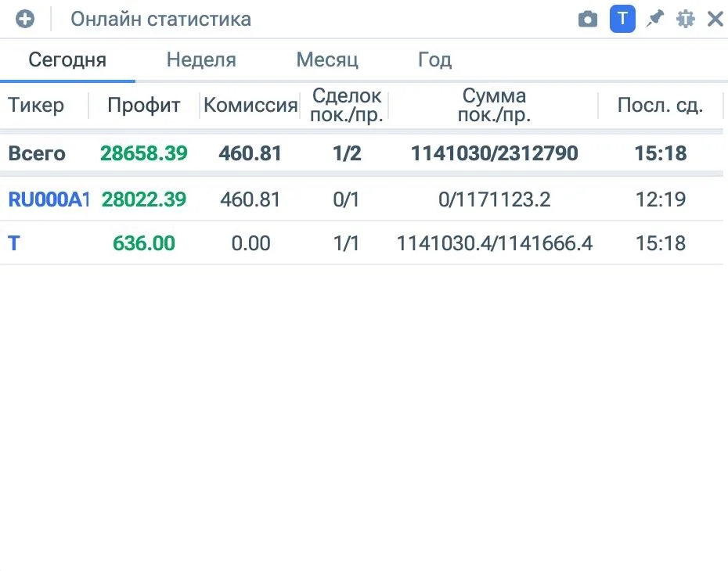Open the Месяц tab

click(x=327, y=59)
